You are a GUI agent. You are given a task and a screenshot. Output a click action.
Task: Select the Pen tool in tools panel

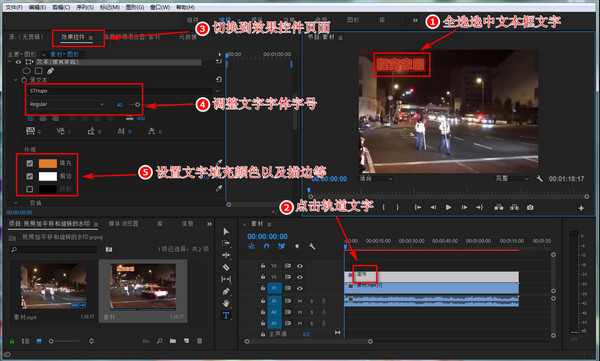coord(226,291)
